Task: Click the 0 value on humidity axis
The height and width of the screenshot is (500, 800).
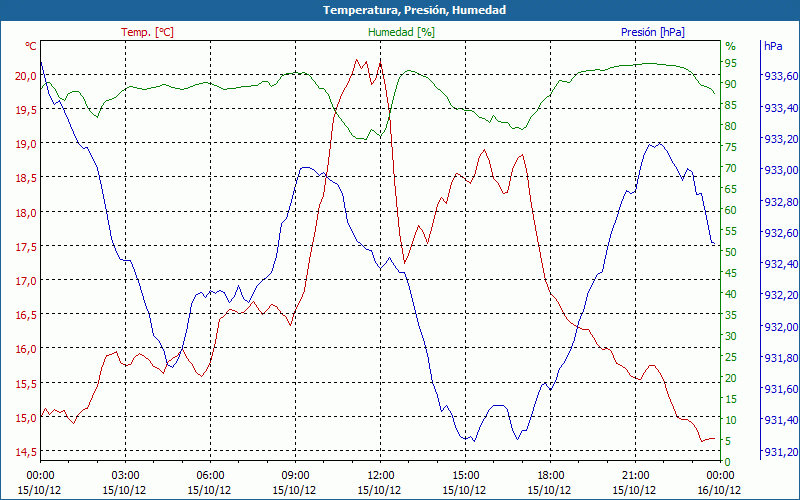Action: tap(728, 462)
